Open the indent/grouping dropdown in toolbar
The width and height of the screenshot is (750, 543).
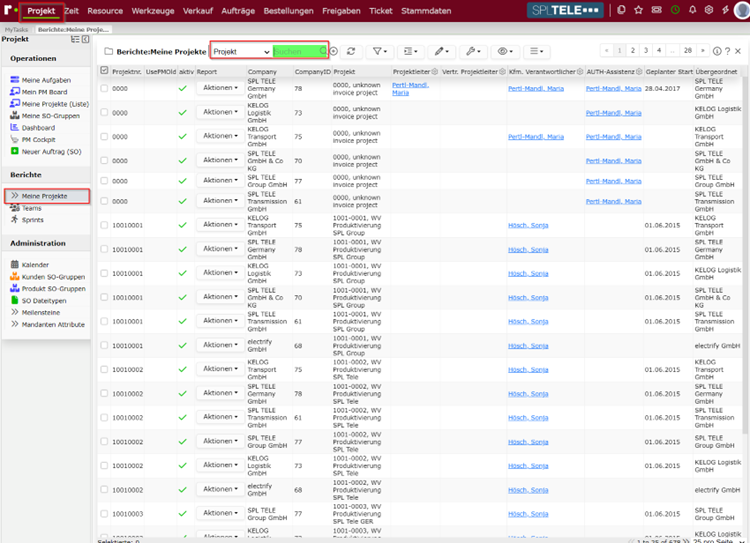(x=410, y=51)
